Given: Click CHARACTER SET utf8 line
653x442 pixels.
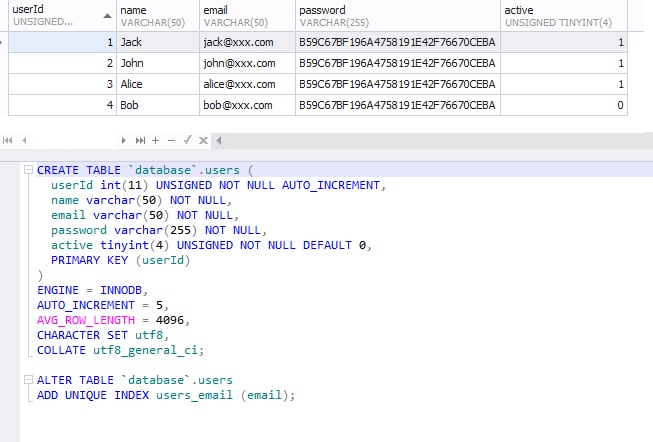Looking at the screenshot, I should pyautogui.click(x=102, y=335).
